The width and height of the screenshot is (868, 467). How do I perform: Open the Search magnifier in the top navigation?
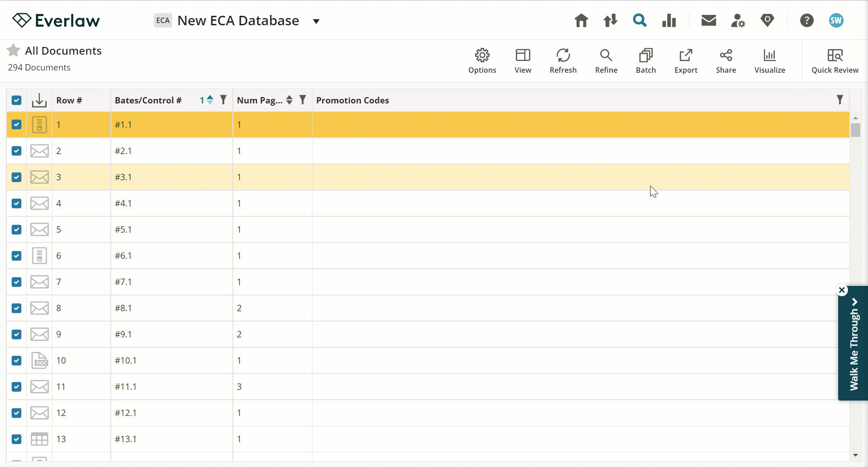pos(640,20)
